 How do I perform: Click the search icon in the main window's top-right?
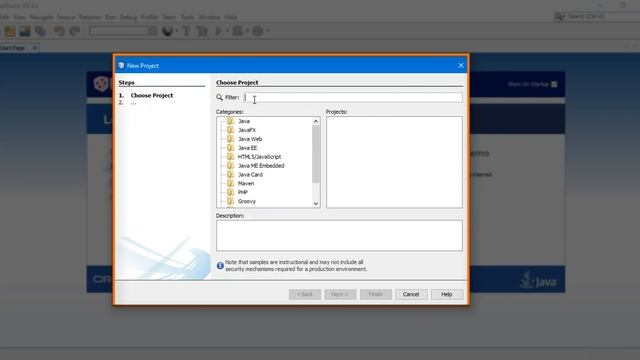click(559, 16)
